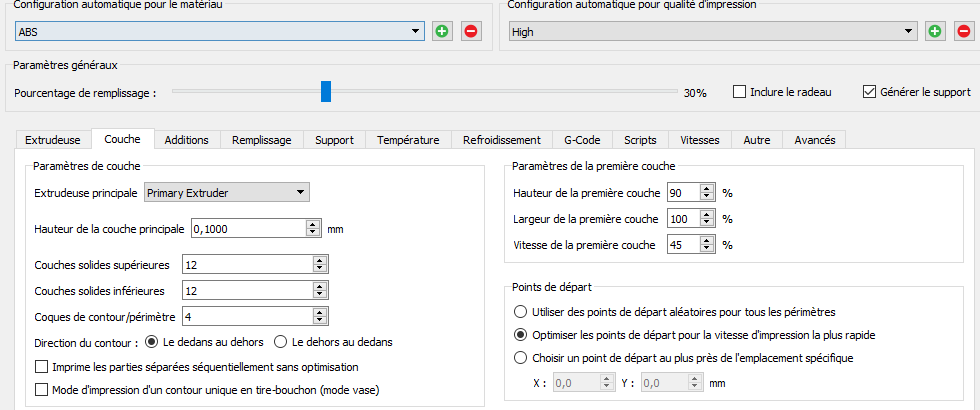Click green plus icon beside ABS material

[x=443, y=32]
